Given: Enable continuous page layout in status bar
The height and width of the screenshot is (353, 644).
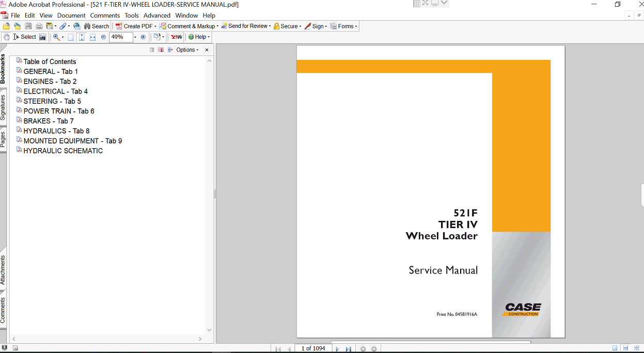Looking at the screenshot, I should pyautogui.click(x=625, y=348).
